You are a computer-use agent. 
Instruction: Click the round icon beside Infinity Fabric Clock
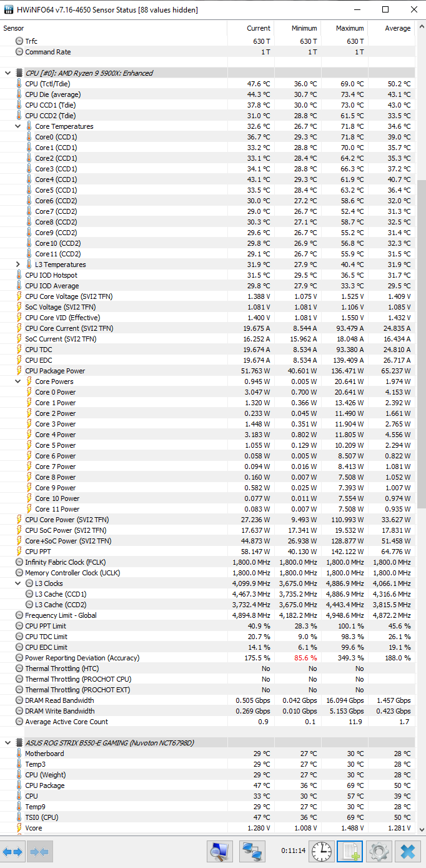point(19,562)
